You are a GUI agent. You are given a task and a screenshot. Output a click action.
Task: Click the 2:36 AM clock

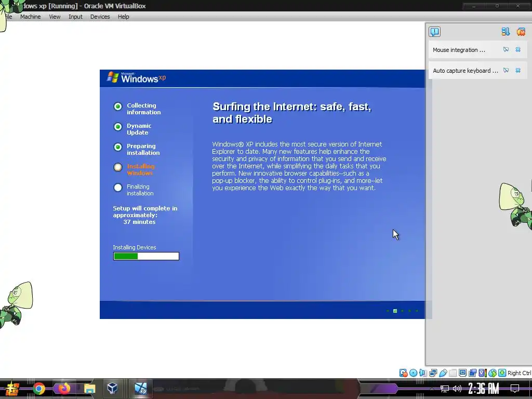click(x=484, y=389)
